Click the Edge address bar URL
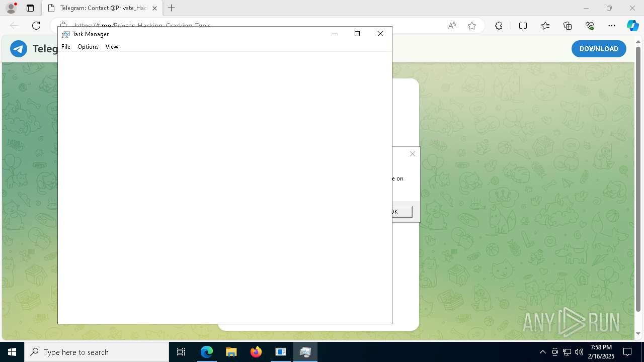The height and width of the screenshot is (362, 644). [x=143, y=26]
